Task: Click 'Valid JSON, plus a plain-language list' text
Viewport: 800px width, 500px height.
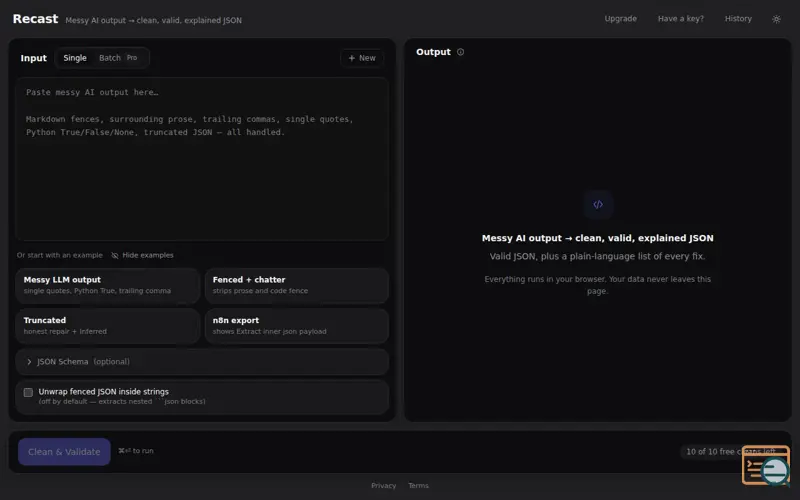Action: [x=597, y=256]
